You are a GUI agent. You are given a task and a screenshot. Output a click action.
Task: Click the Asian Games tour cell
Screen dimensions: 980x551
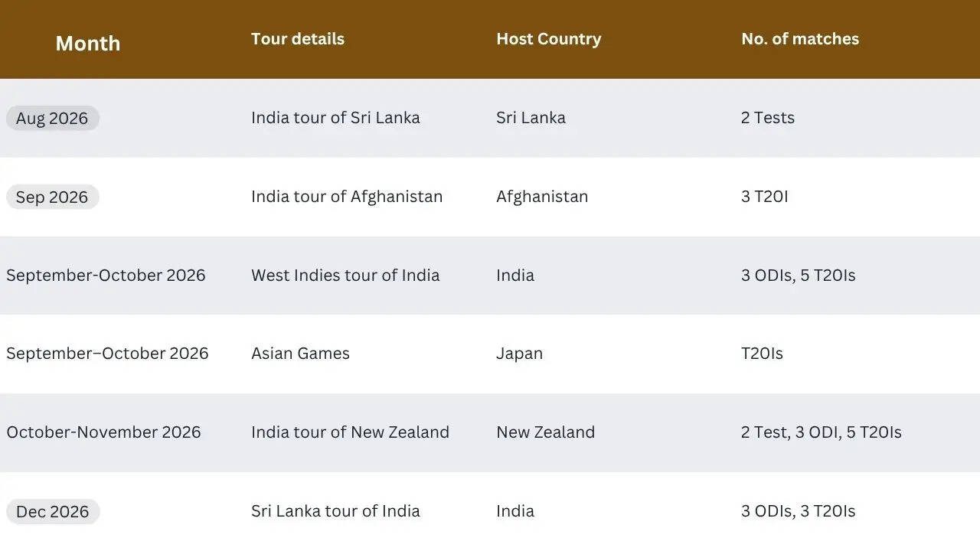tap(300, 353)
